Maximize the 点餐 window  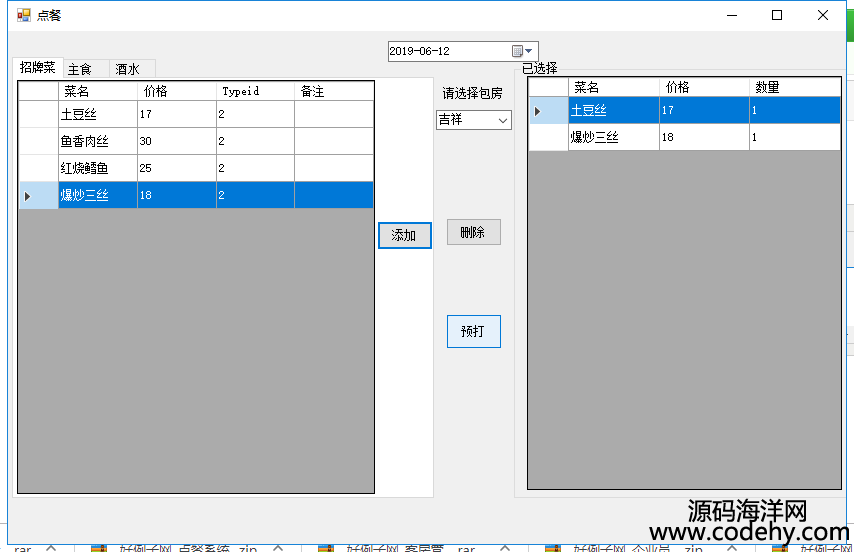(x=777, y=15)
